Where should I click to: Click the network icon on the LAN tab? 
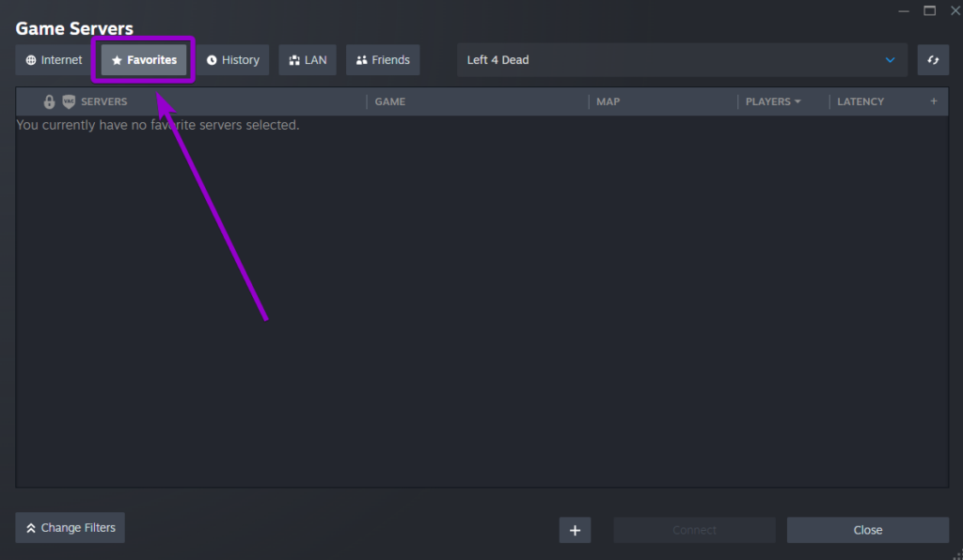point(294,59)
